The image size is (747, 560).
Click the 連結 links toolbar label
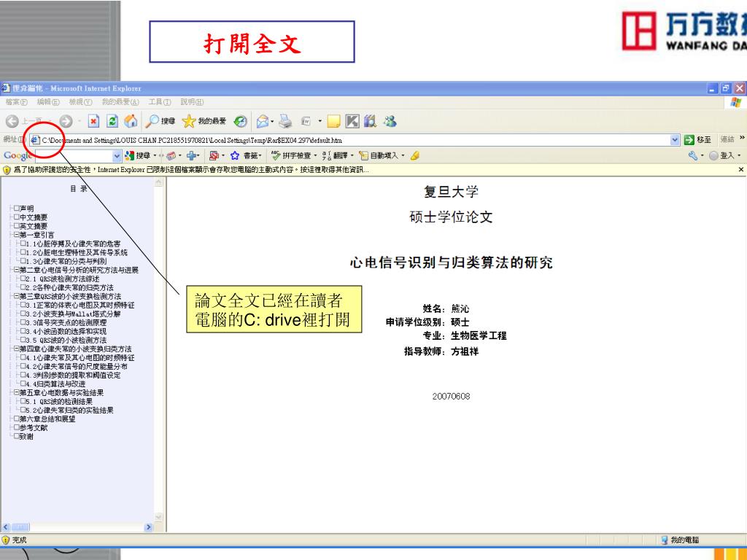[x=727, y=139]
